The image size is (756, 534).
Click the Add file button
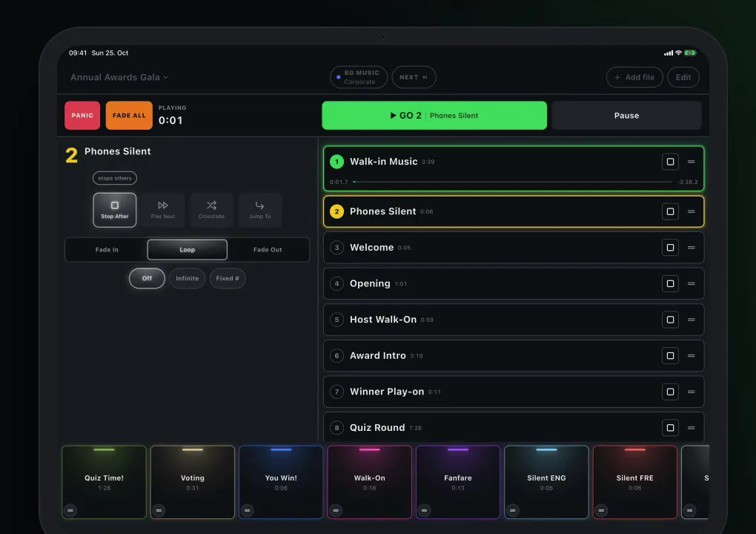coord(634,77)
